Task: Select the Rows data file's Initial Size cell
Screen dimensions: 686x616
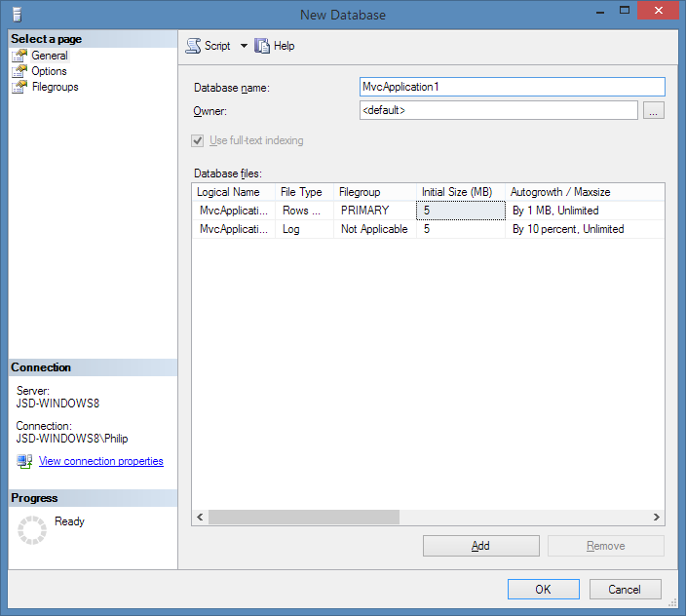Action: pos(461,210)
